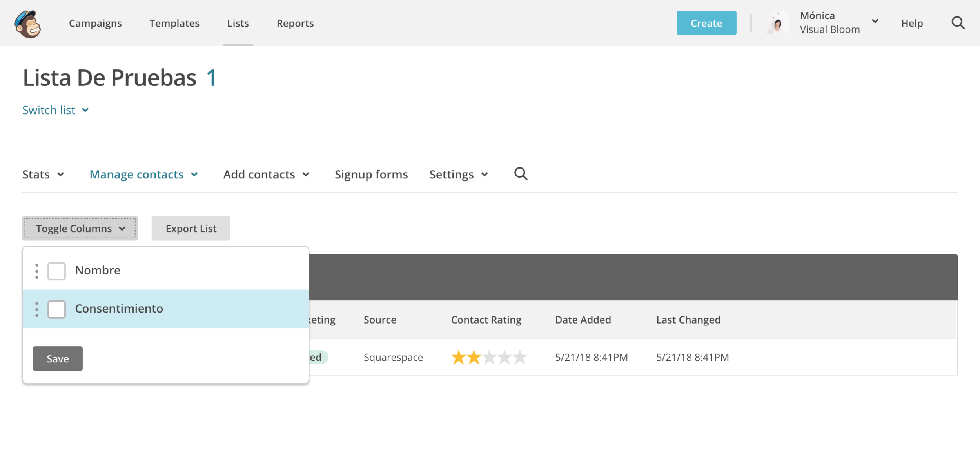
Task: Open the Reports navigation tab
Action: coord(295,23)
